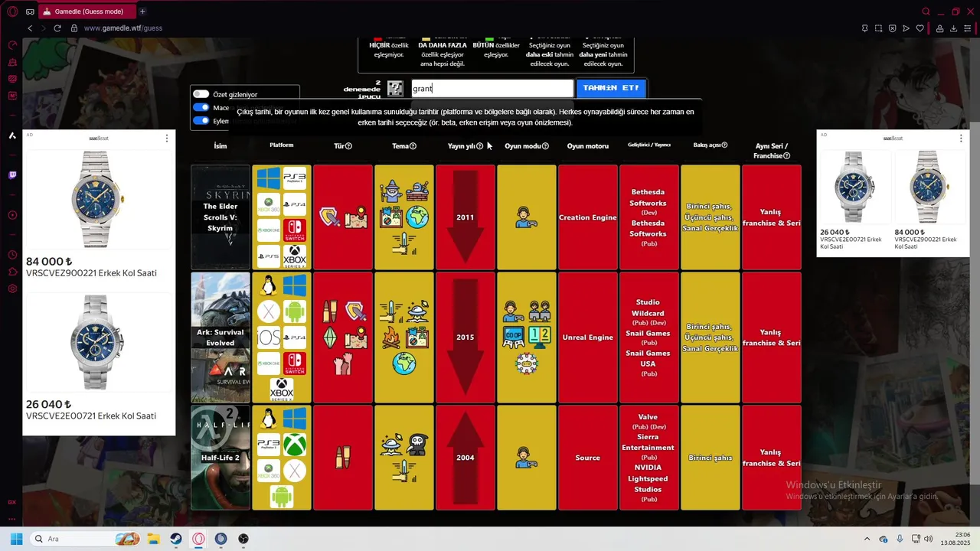Open the Tema help question mark

[413, 146]
